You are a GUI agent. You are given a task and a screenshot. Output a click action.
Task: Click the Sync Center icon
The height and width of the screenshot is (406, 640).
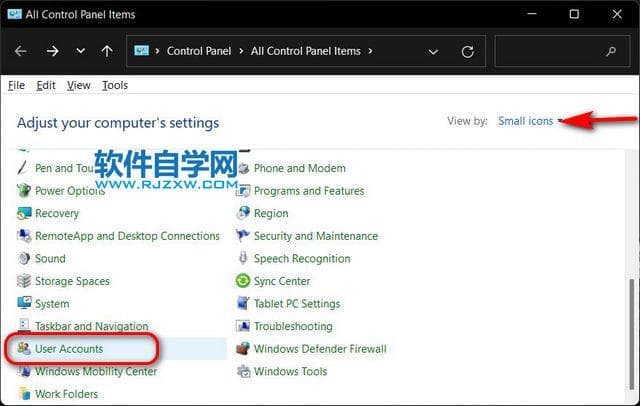243,281
